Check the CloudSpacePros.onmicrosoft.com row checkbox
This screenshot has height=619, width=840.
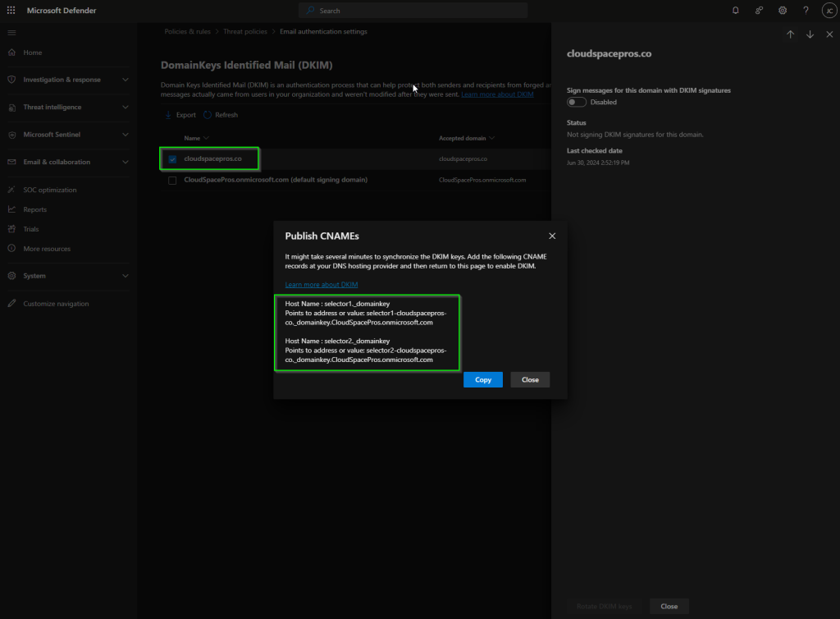tap(172, 180)
